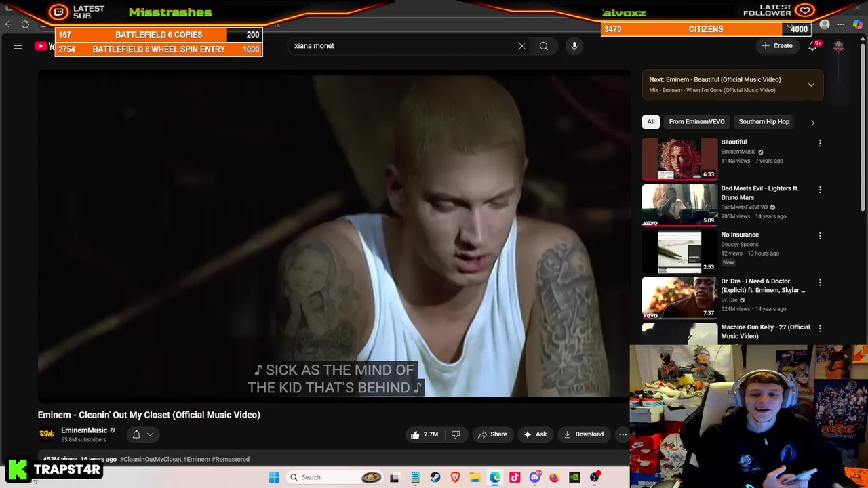This screenshot has width=868, height=488.
Task: Open File Explorer from the taskbar
Action: (475, 477)
